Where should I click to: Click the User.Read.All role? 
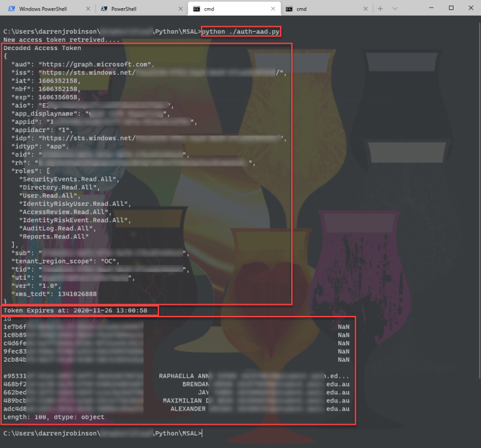point(49,196)
